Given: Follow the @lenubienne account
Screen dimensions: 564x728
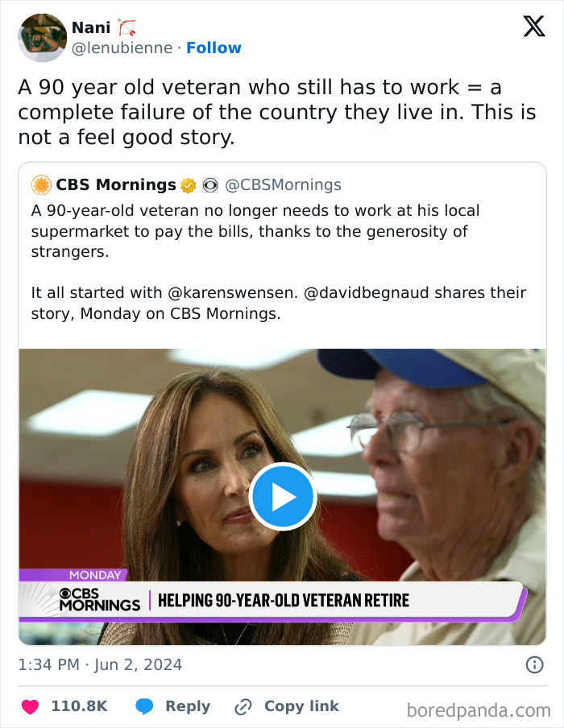Looking at the screenshot, I should pos(214,48).
